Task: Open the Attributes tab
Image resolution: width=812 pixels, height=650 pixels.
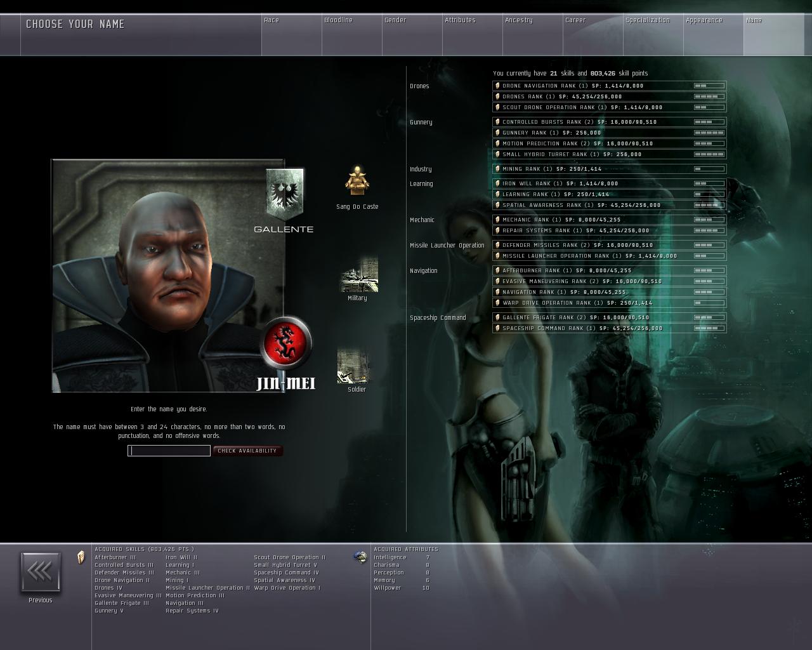Action: tap(472, 34)
